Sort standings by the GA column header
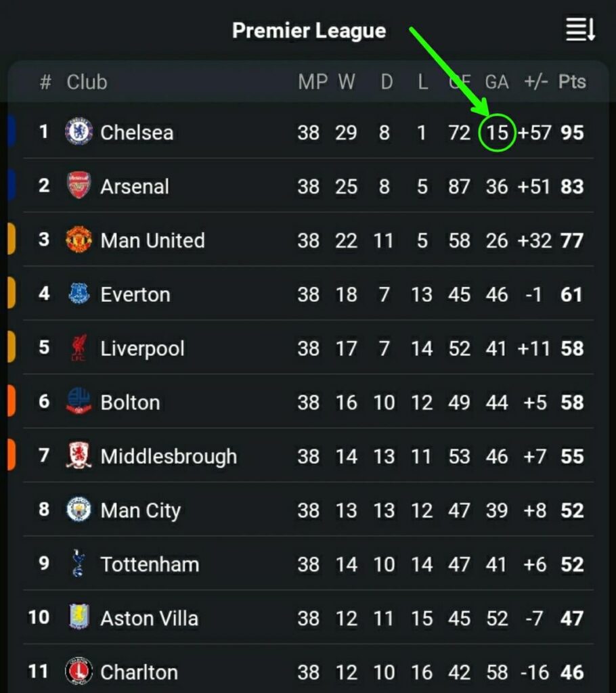This screenshot has width=616, height=693. 498,82
